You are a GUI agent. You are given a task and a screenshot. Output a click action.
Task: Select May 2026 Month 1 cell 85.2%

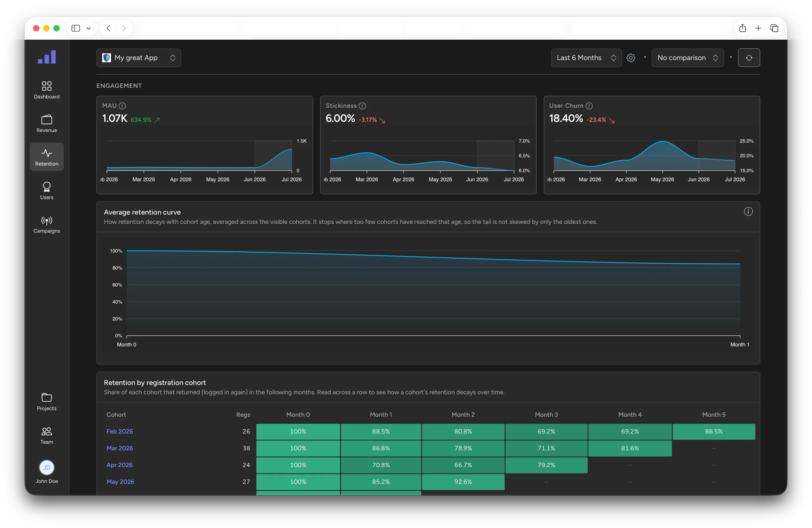[381, 482]
